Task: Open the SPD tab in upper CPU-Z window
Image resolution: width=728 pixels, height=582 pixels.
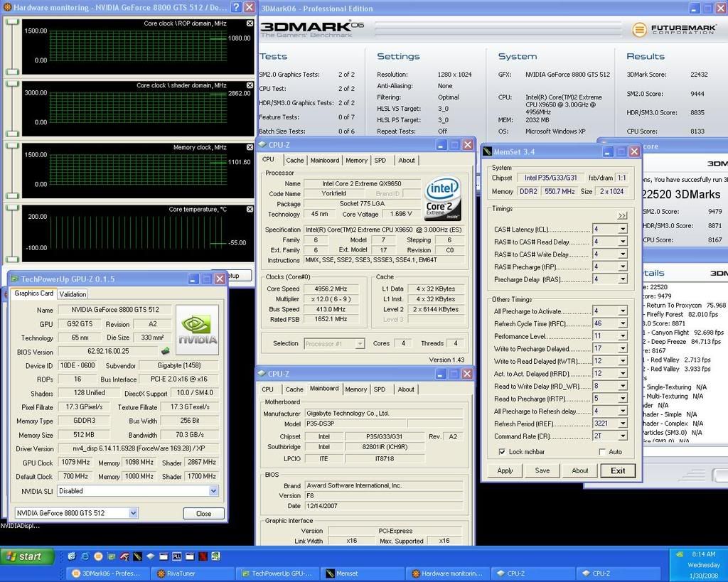Action: click(x=380, y=161)
